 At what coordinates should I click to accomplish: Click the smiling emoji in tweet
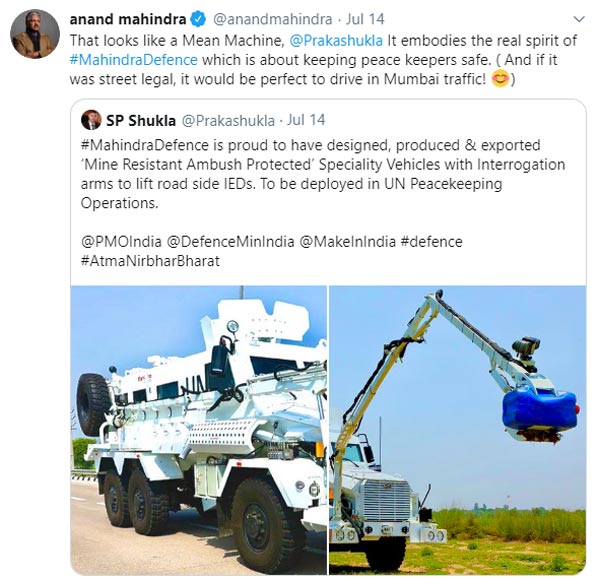pyautogui.click(x=501, y=79)
